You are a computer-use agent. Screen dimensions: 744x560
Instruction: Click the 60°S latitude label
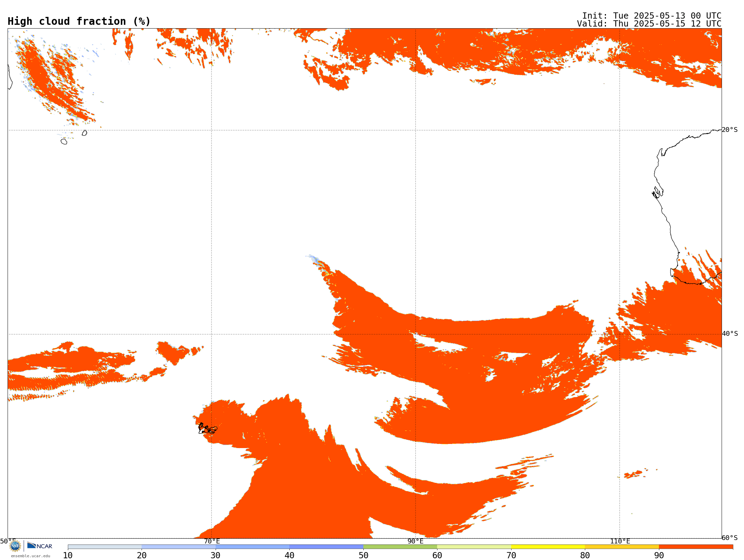click(730, 538)
